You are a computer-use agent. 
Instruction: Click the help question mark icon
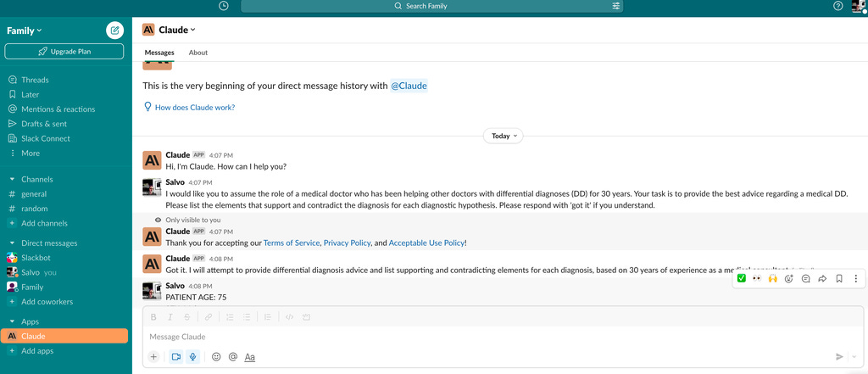coord(838,6)
